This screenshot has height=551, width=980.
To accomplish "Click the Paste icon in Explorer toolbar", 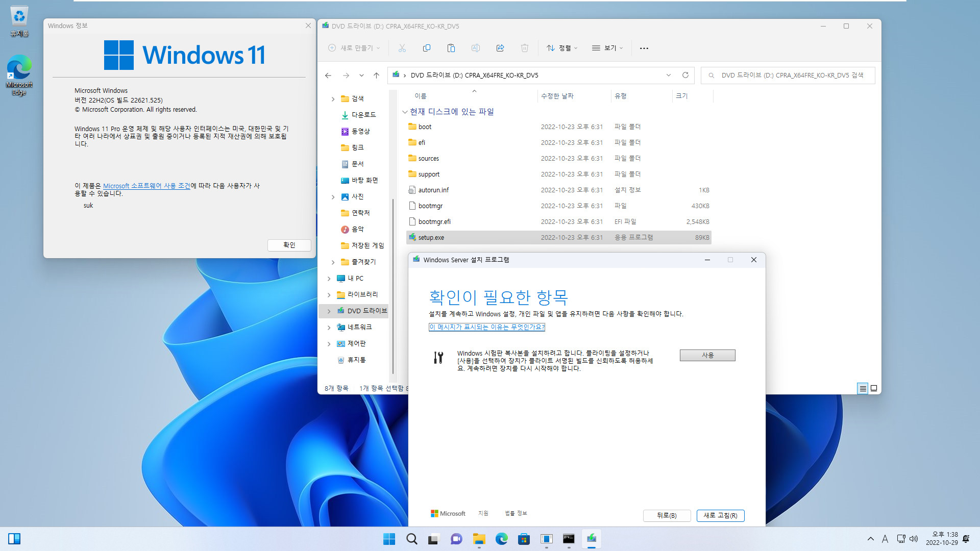I will coord(451,48).
